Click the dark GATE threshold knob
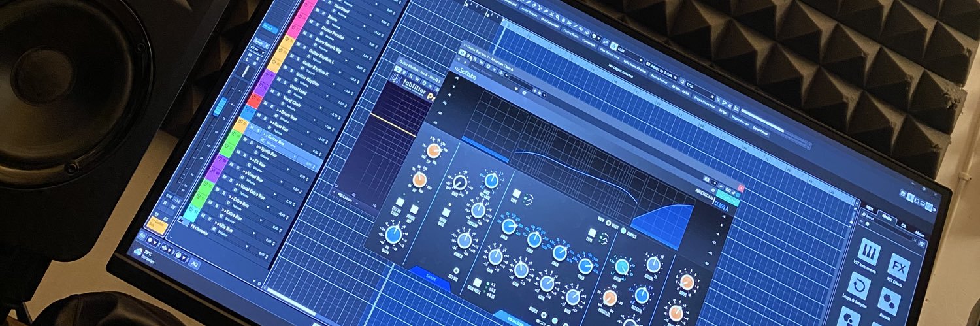This screenshot has width=980, height=326. (x=461, y=182)
